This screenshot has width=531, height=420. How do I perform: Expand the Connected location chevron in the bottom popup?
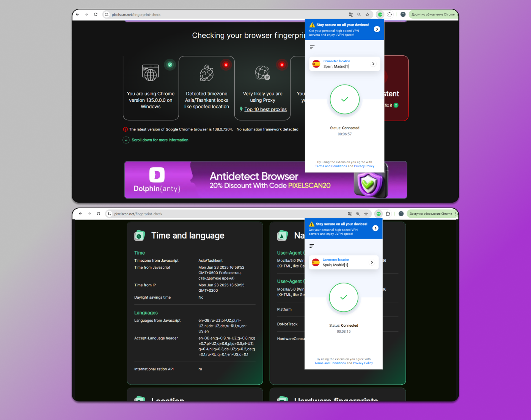pos(372,262)
